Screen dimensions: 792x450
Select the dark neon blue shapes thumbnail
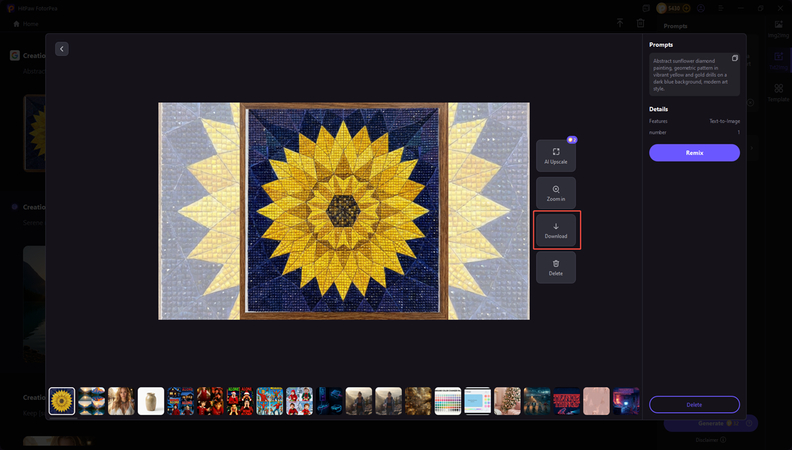tap(329, 401)
